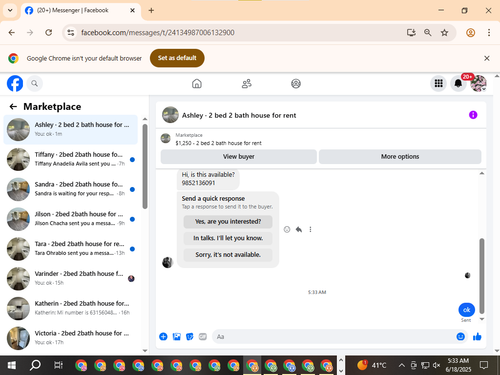Open the Facebook home logo

tap(15, 83)
